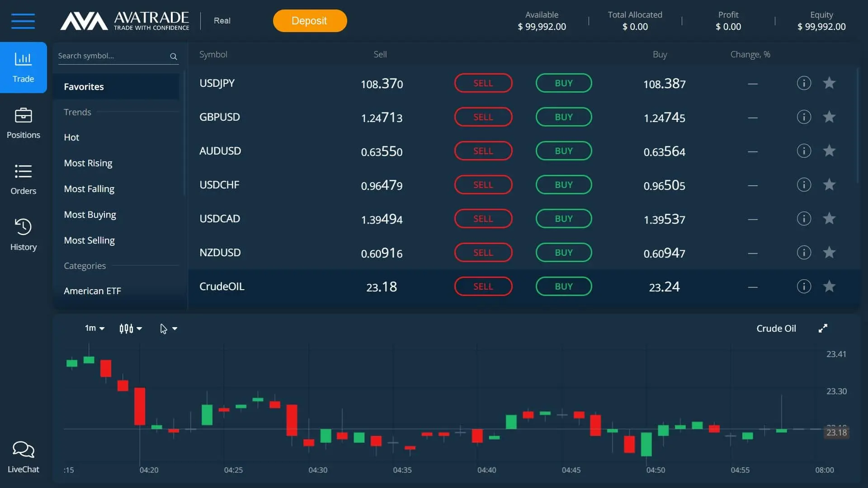Toggle USDJPY as a favorite
This screenshot has height=488, width=868.
(830, 83)
